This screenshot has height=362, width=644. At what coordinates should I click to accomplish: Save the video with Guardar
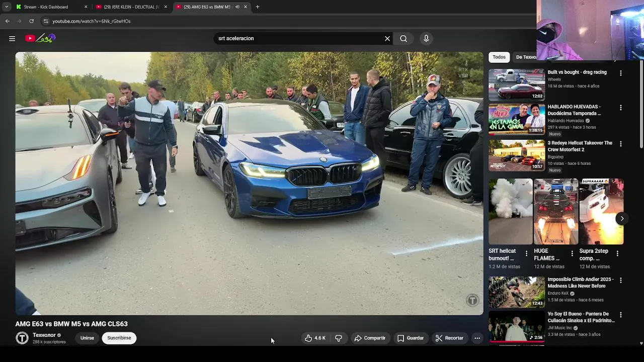(x=411, y=338)
